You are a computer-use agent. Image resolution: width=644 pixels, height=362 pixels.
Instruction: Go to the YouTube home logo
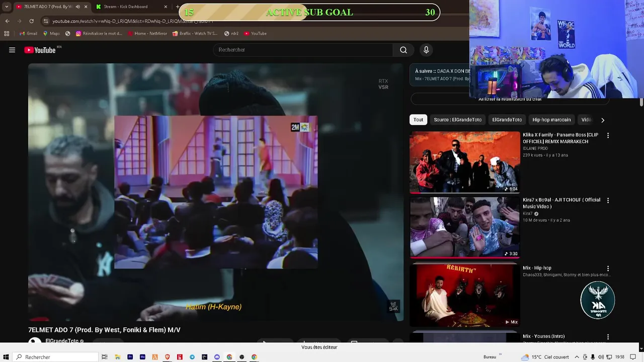coord(40,50)
